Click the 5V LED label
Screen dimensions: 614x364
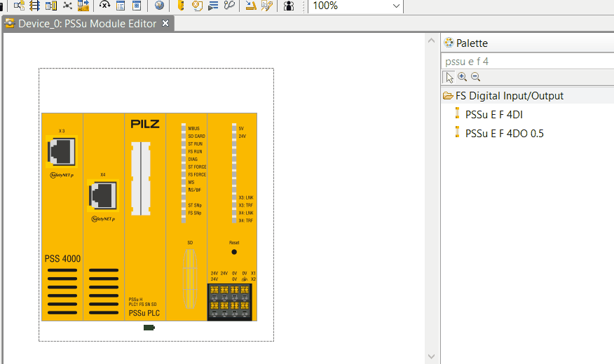[x=241, y=129]
